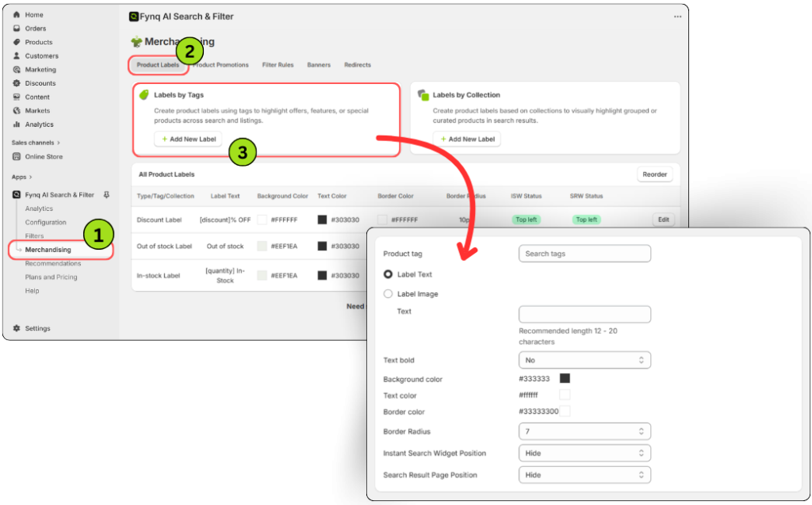
Task: Click the Reorder button
Action: 654,174
